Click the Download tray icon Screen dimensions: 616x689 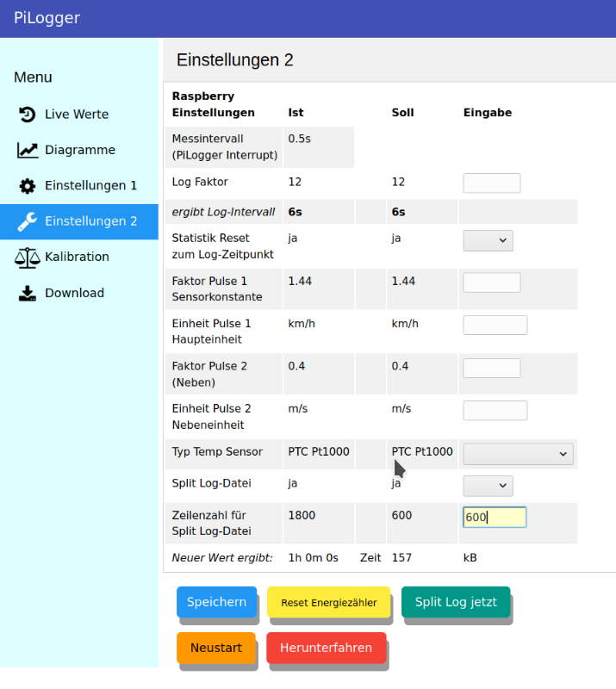pos(28,293)
